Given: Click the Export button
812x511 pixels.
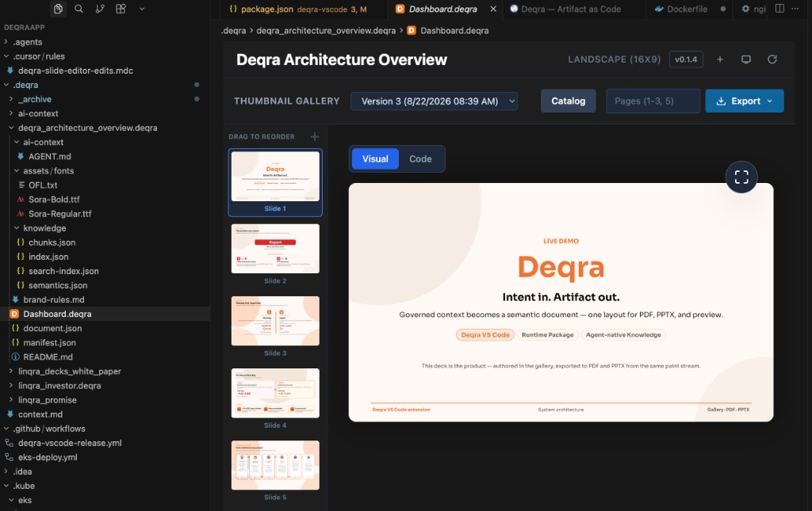Looking at the screenshot, I should (x=744, y=101).
